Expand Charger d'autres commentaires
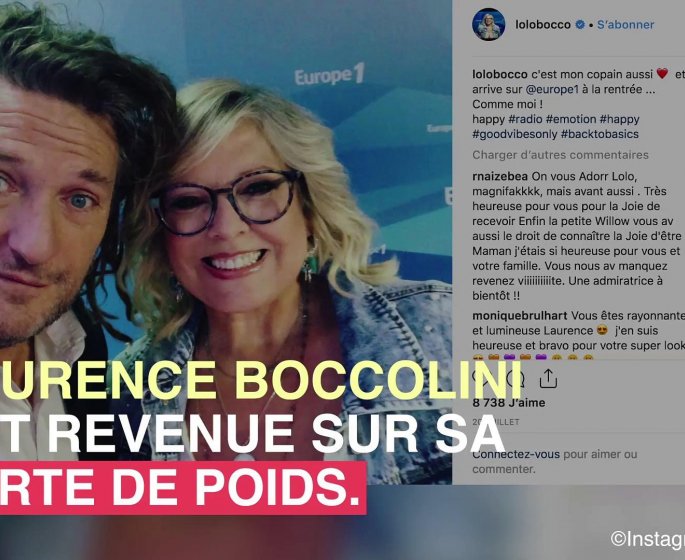Viewport: 685px width, 560px height. pyautogui.click(x=560, y=155)
